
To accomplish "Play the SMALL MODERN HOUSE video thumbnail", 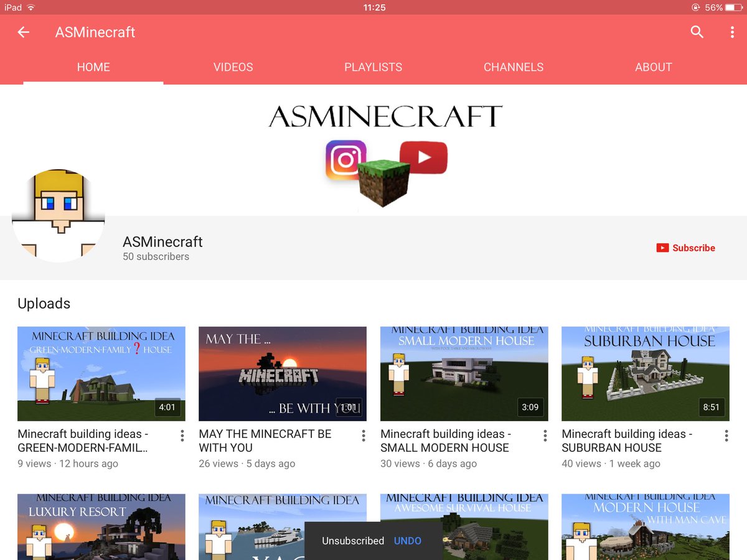I will (464, 374).
